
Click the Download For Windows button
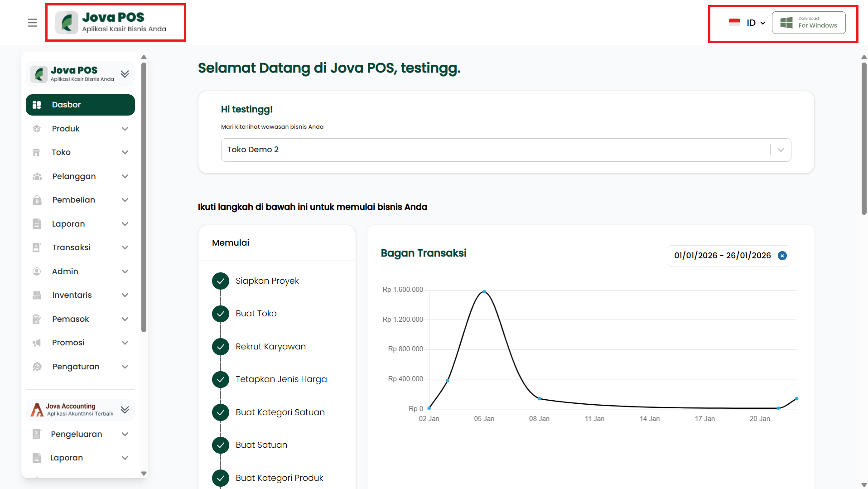(809, 23)
